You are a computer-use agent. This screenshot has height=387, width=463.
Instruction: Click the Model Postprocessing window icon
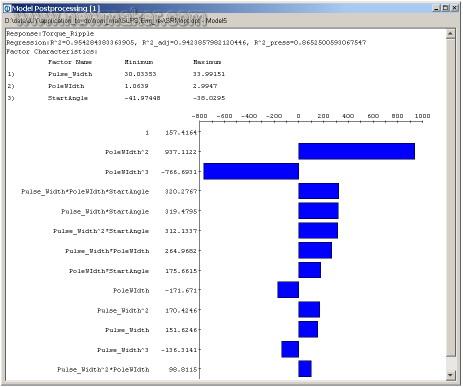tap(7, 9)
